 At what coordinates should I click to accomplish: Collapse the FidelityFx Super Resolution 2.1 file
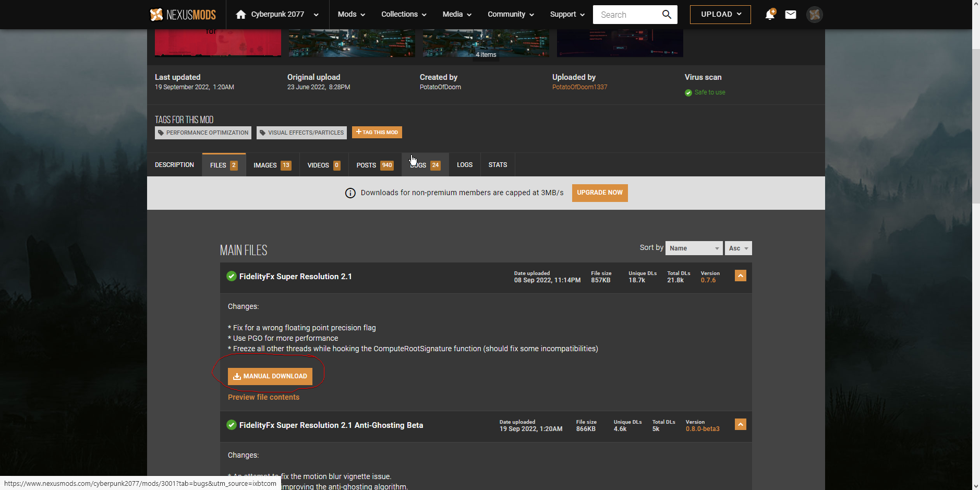pyautogui.click(x=741, y=276)
